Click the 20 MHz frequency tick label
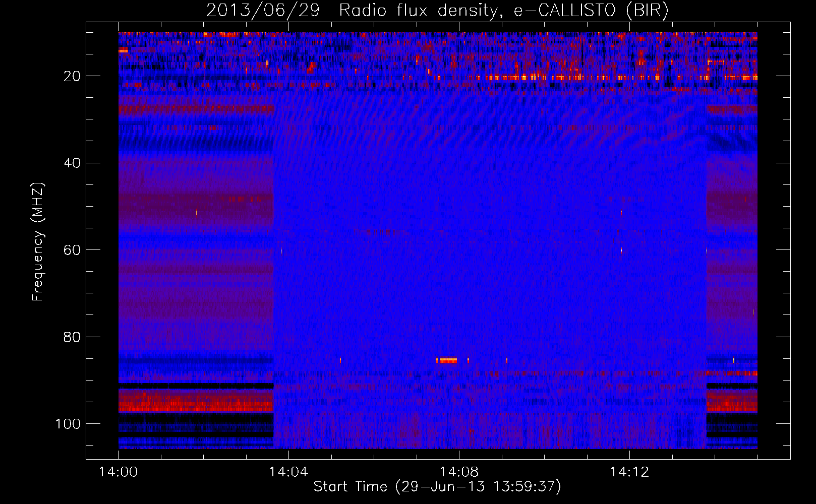Screen dimensions: 816x504 [72, 76]
